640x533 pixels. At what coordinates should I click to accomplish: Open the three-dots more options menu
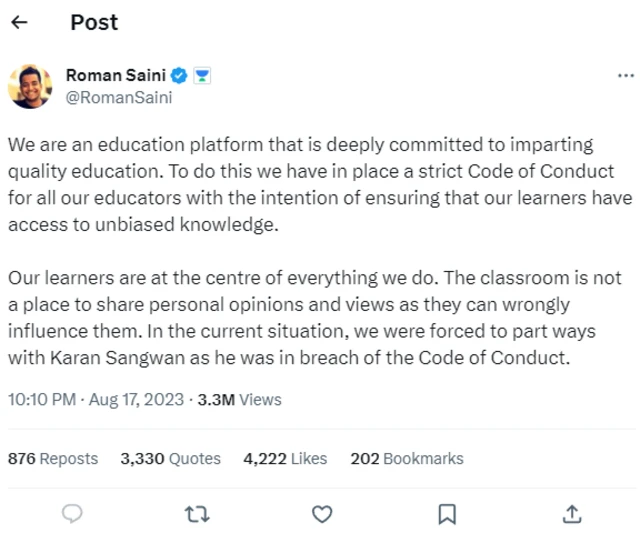tap(625, 76)
